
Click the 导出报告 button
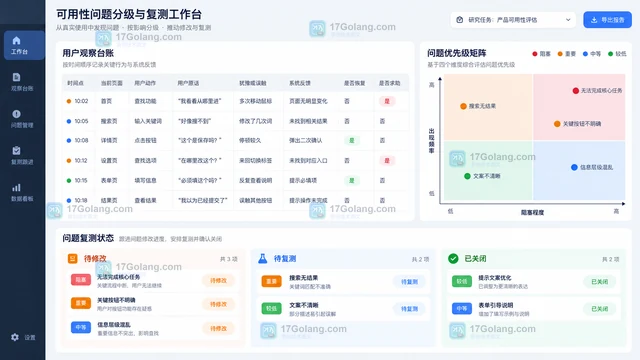point(607,20)
